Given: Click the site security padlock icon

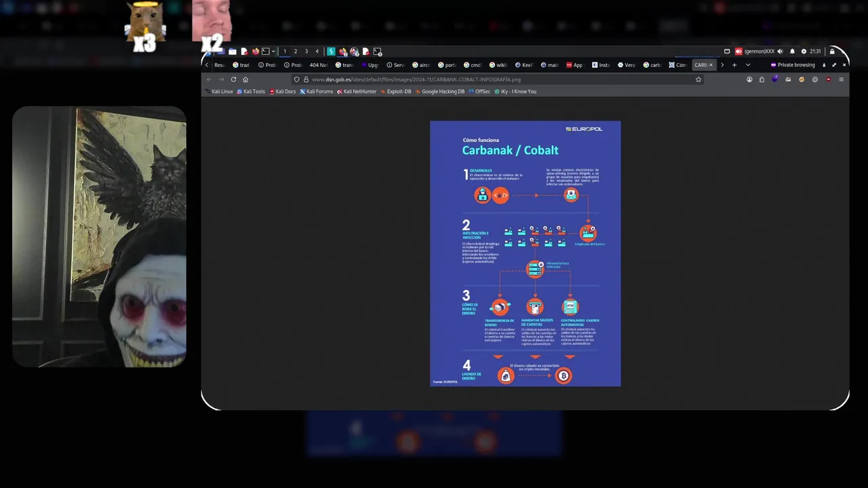Looking at the screenshot, I should (305, 79).
